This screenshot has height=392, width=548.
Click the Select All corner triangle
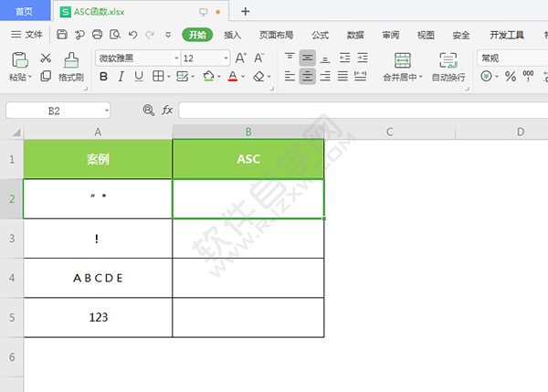16,132
